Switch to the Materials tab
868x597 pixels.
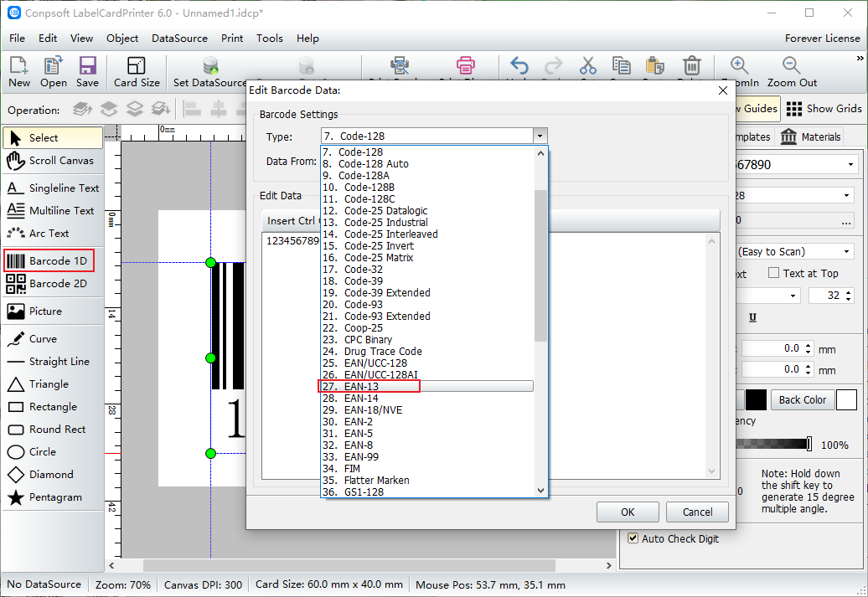click(811, 136)
